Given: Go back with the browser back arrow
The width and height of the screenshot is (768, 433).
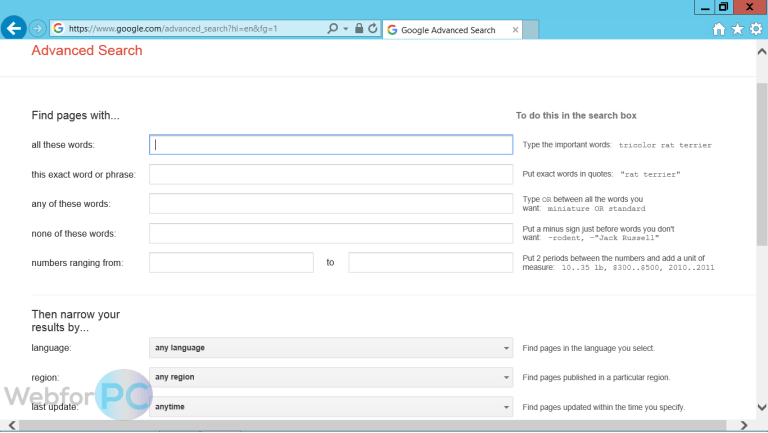Looking at the screenshot, I should click(x=14, y=28).
